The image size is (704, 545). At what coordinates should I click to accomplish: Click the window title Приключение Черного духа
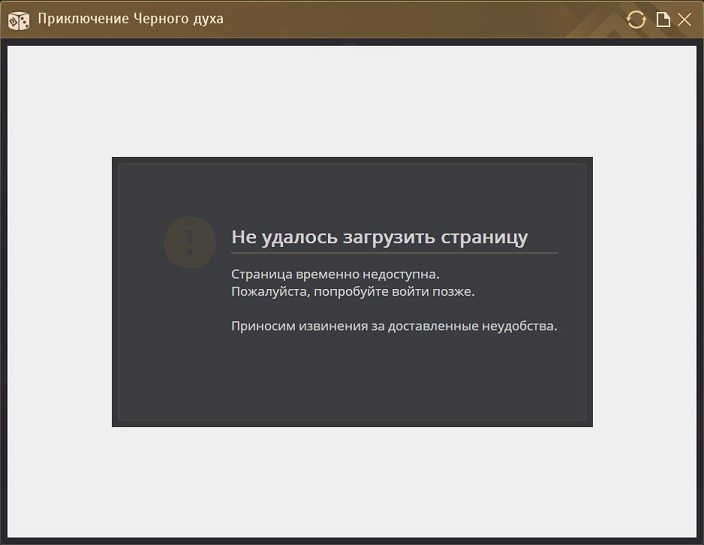pos(130,19)
